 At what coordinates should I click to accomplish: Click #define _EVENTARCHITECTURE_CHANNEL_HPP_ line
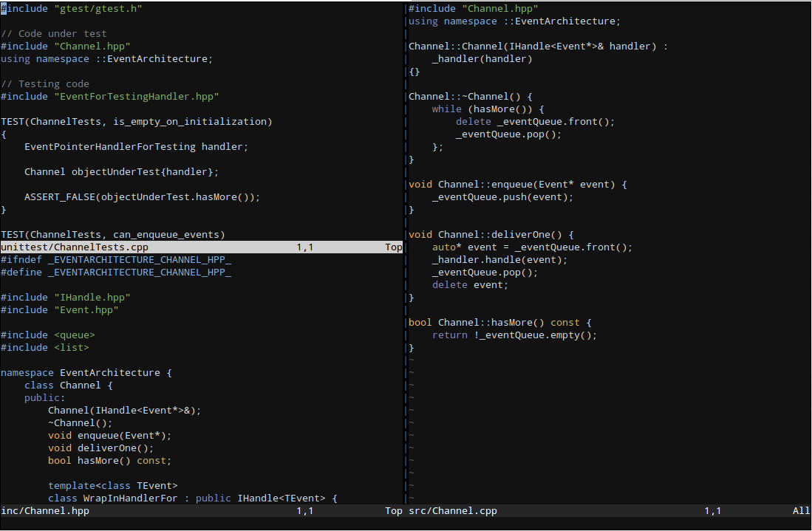(116, 273)
